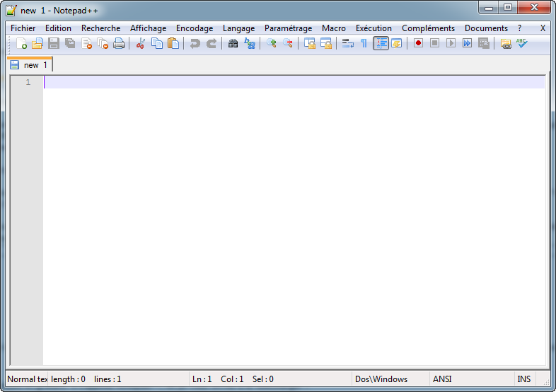Screen dimensions: 556x392
Task: Select the new 1 document tab
Action: [30, 64]
